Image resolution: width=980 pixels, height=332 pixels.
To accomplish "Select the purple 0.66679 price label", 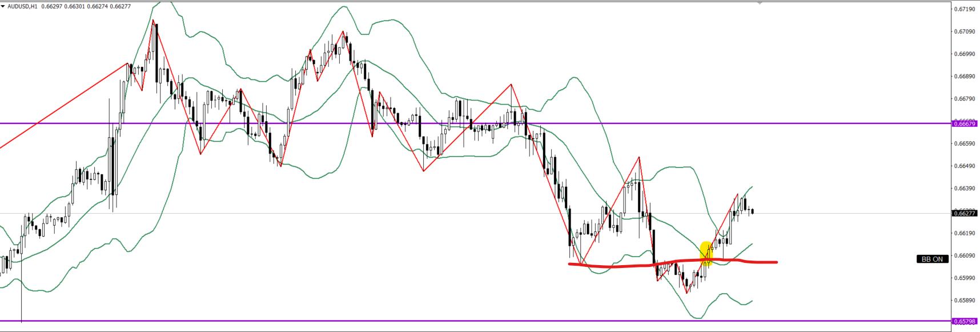I will (965, 123).
